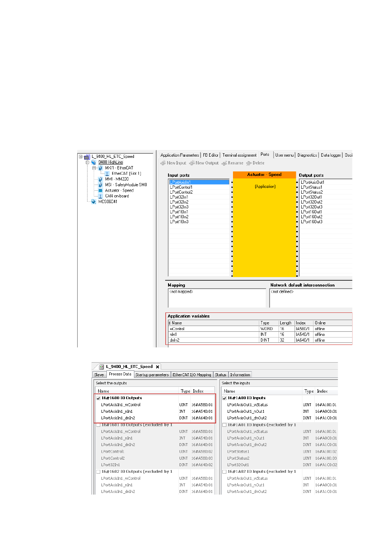Click the MMI - MM220 module icon
The width and height of the screenshot is (392, 555).
click(100, 179)
